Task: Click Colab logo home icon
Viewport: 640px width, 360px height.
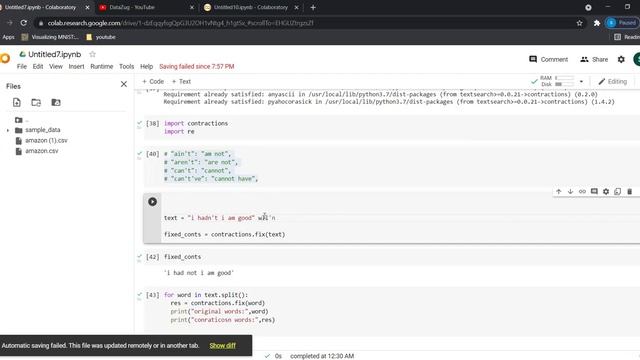Action: pos(5,58)
